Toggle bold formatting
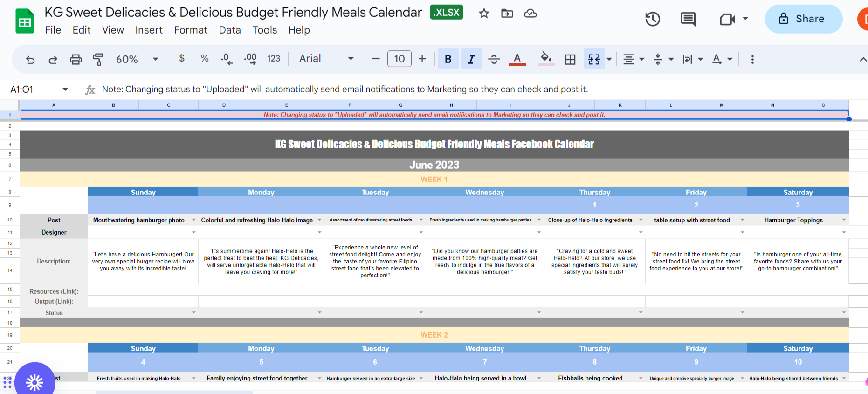The image size is (868, 394). pos(448,59)
